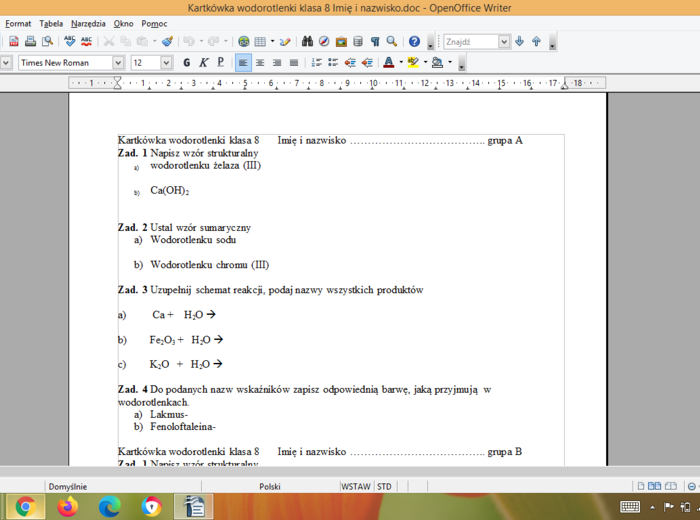Click inside the Znajdź search field
Viewport: 700px width, 520px height.
[470, 42]
